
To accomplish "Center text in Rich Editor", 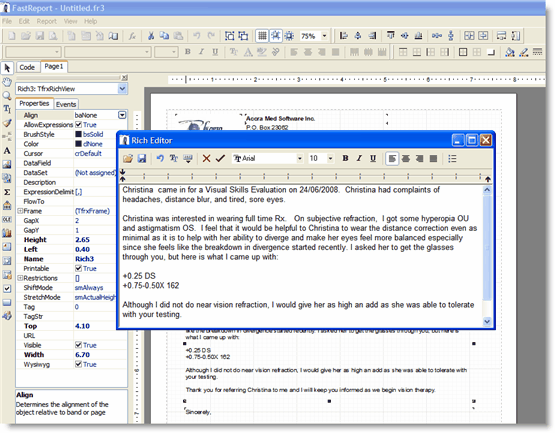I will (x=406, y=159).
